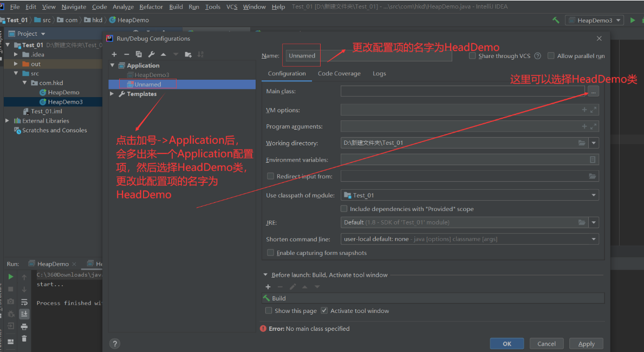Click the Main class input field
This screenshot has height=352, width=644.
[463, 91]
